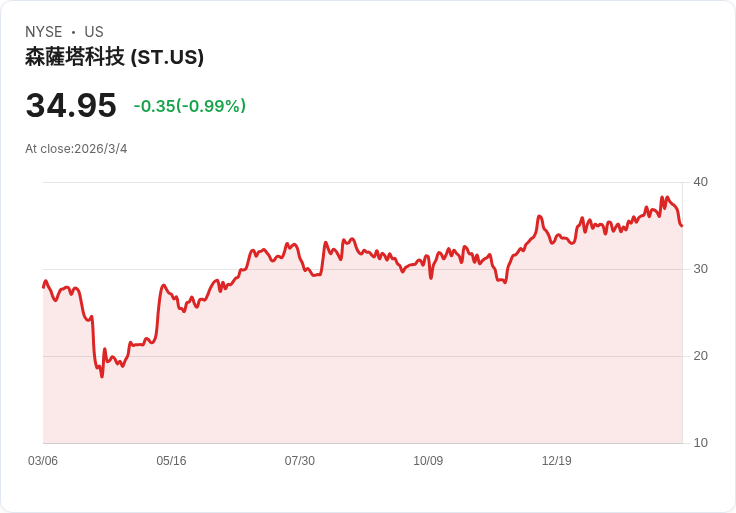Select the 07/30 date on time axis
Screen dimensions: 736x513
pos(299,461)
